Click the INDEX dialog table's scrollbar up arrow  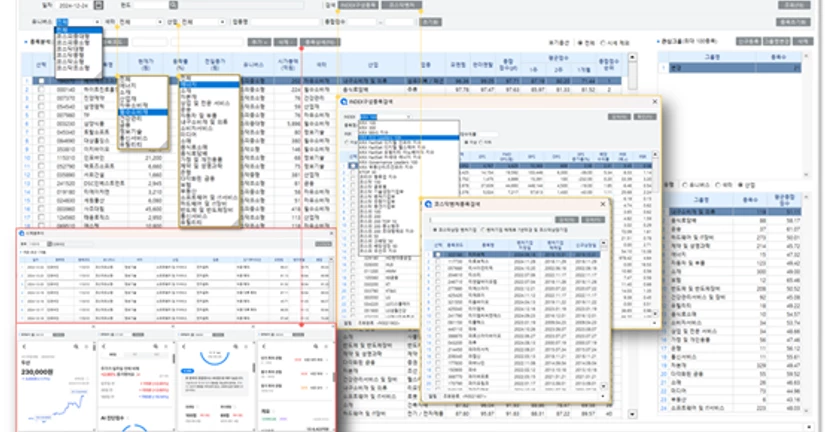click(655, 154)
